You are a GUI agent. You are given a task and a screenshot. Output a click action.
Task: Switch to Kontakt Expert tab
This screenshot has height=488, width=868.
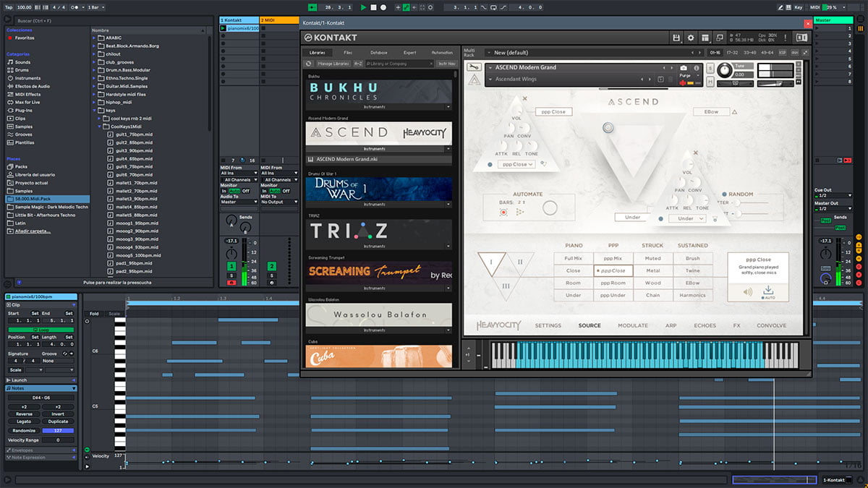(x=409, y=53)
